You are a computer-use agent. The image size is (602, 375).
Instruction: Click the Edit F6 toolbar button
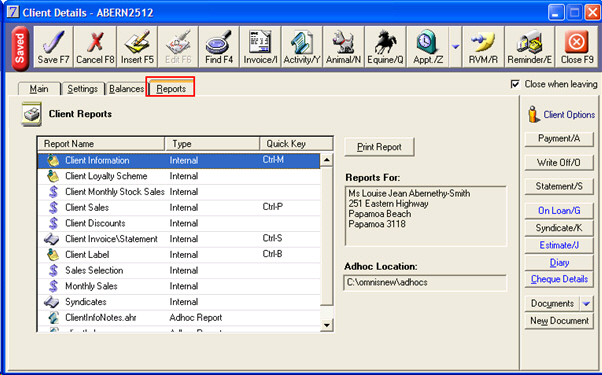178,47
